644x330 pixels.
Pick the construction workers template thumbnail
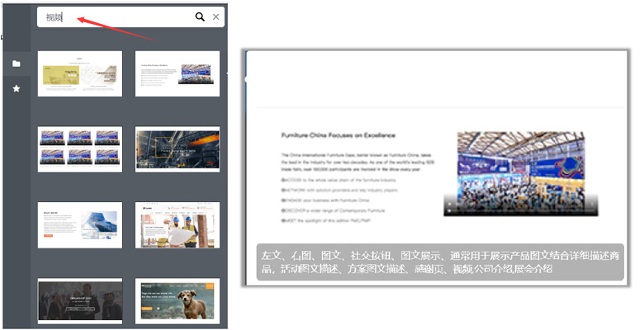[178, 224]
